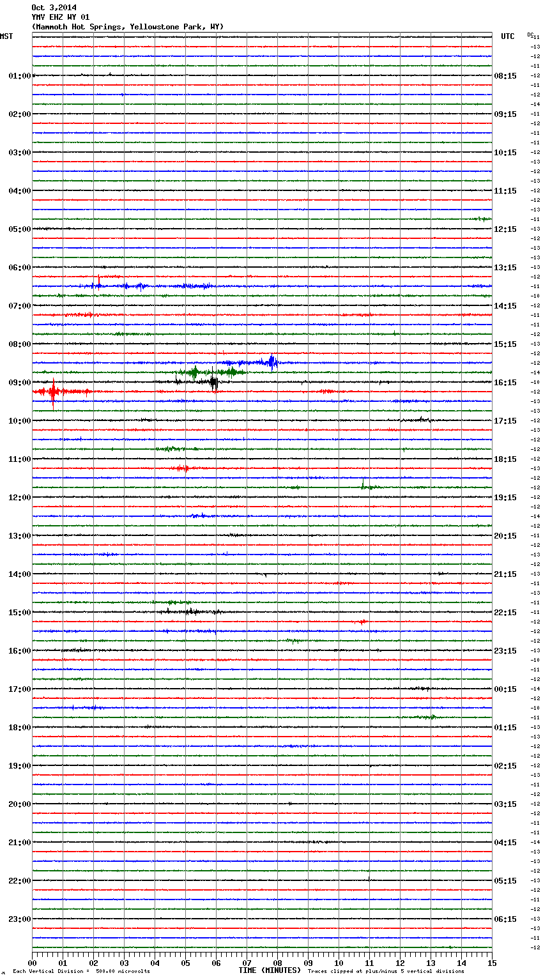Click the blue spike near minute 8
The width and height of the screenshot is (543, 980).
click(272, 362)
